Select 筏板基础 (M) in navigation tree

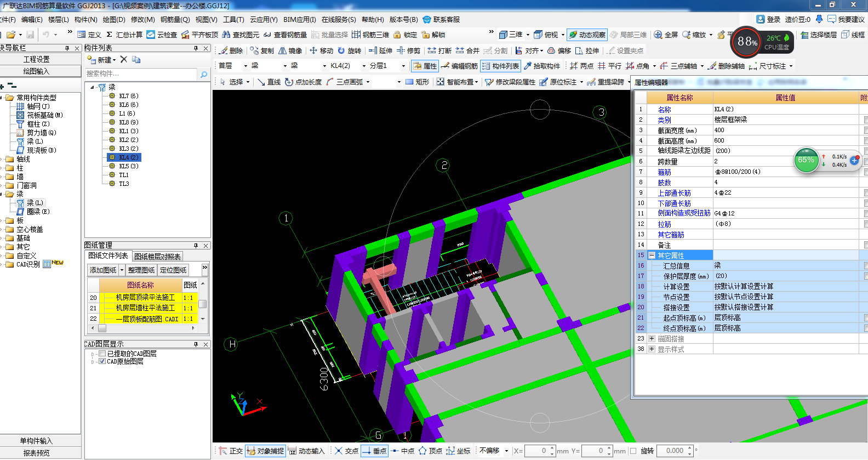tap(45, 115)
